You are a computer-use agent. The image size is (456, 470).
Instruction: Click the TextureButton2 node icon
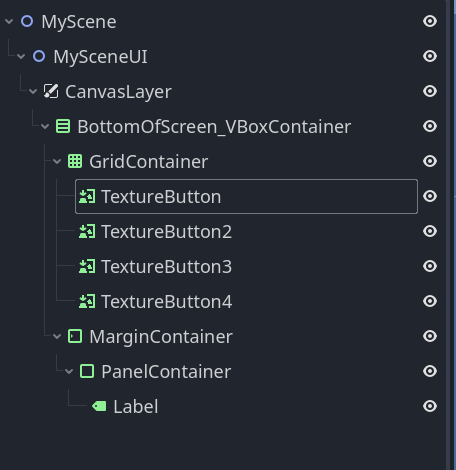87,231
